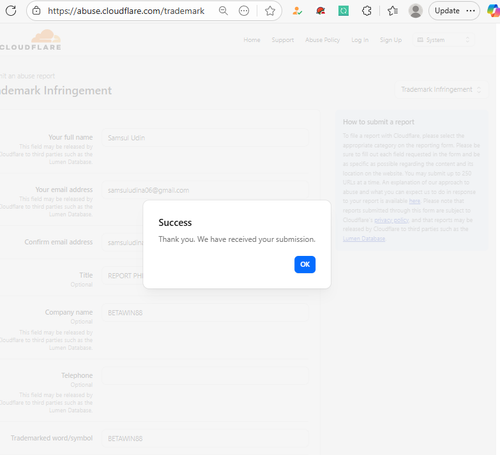The width and height of the screenshot is (500, 455).
Task: Bookmark this page with star icon
Action: 270,11
